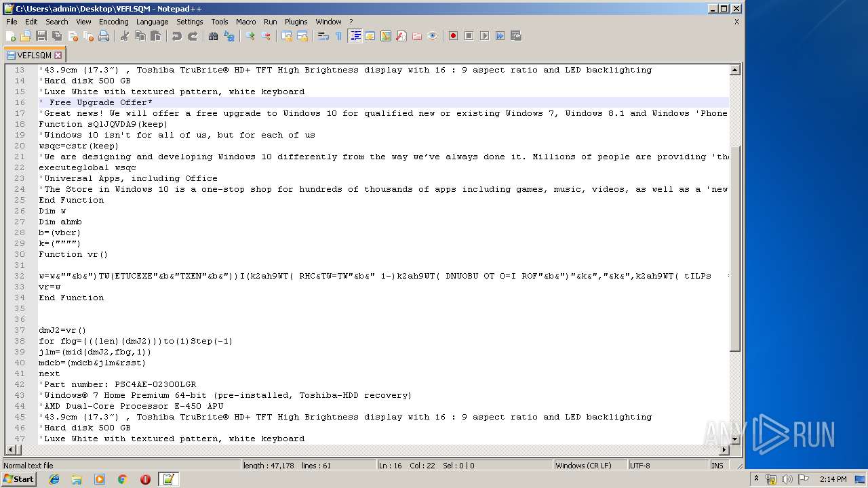Screen dimensions: 868x488
Task: Click the vertical scrollbar thumb
Action: (735, 248)
